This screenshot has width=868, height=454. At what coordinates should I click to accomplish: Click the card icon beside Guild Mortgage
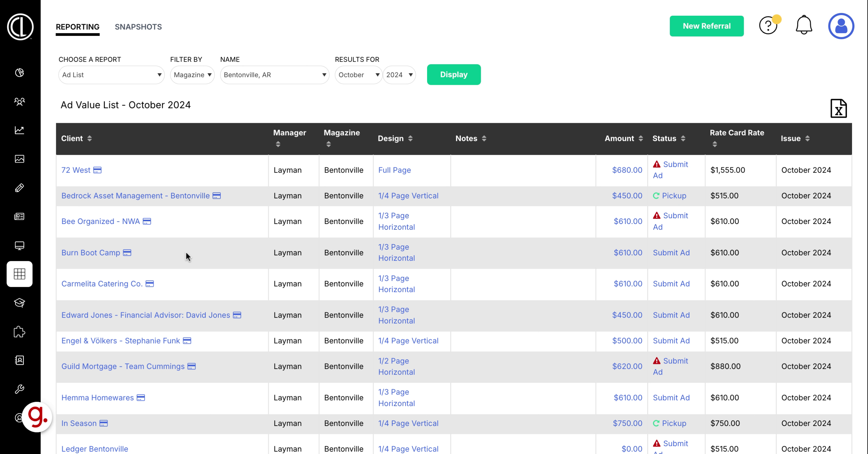click(192, 366)
